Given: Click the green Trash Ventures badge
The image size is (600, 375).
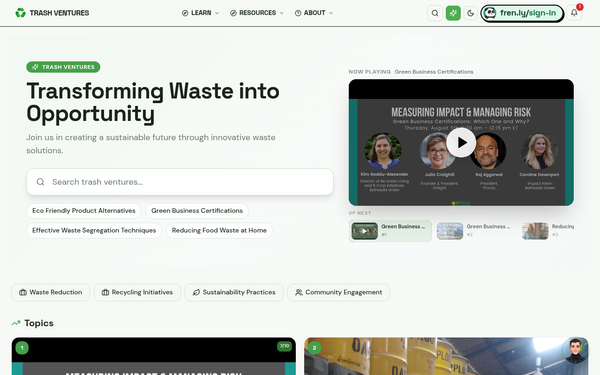Looking at the screenshot, I should coord(63,67).
